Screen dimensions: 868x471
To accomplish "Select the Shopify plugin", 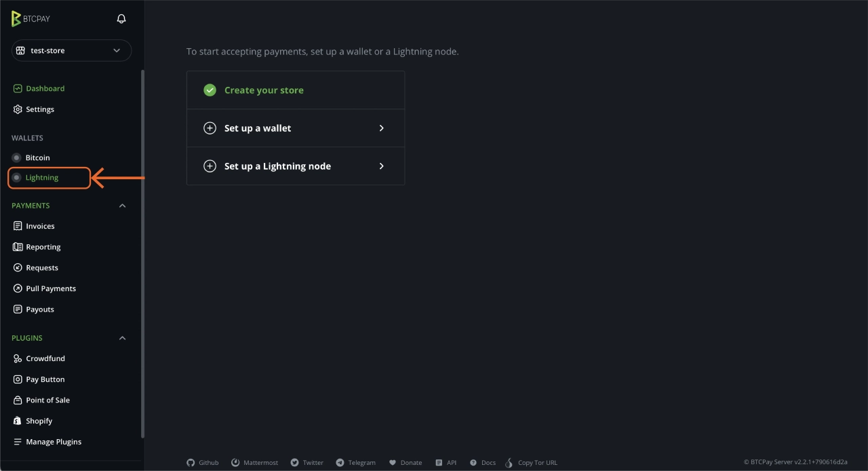I will (39, 420).
